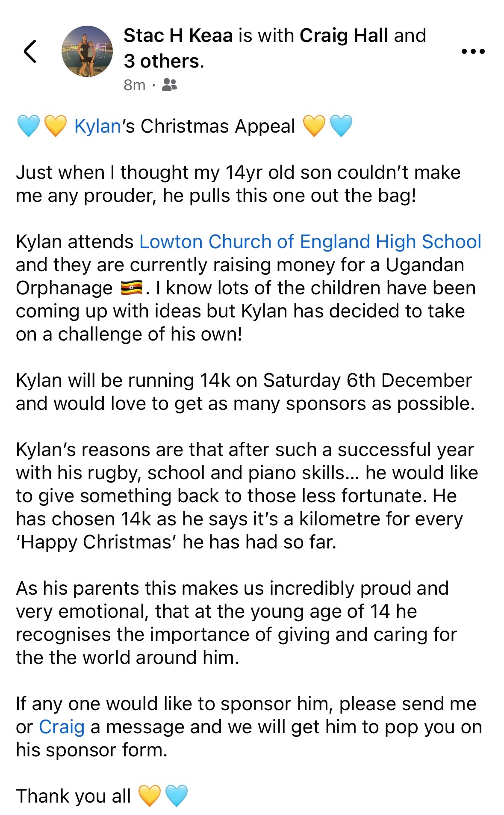Open the tagged Kylan link in title
This screenshot has height=815, width=504.
click(x=97, y=126)
